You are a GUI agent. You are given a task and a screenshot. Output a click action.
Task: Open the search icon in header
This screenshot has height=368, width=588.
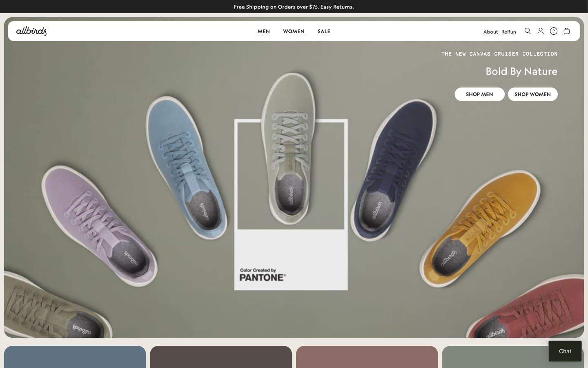(x=528, y=31)
